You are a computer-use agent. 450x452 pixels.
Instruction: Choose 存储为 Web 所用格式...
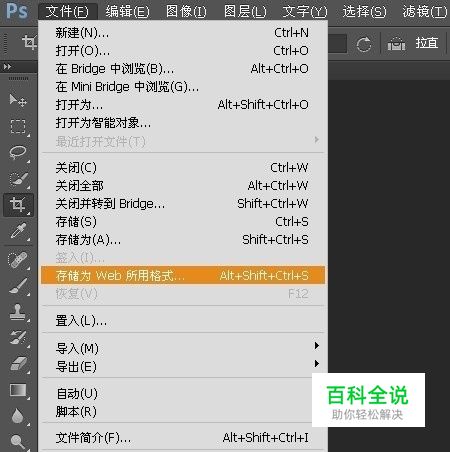(183, 275)
